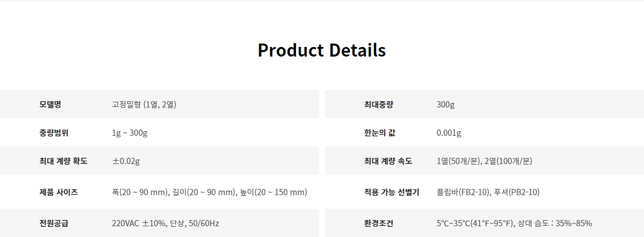Click the 고정밀형 (1열, 2열) value
Image resolution: width=644 pixels, height=237 pixels.
[x=144, y=105]
